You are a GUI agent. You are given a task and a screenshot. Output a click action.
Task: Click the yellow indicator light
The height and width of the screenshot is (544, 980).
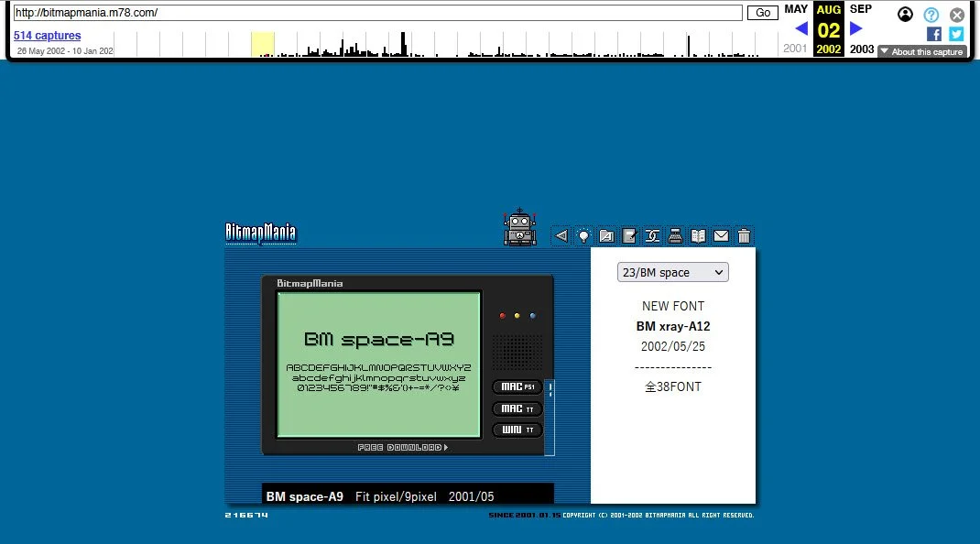pos(517,316)
